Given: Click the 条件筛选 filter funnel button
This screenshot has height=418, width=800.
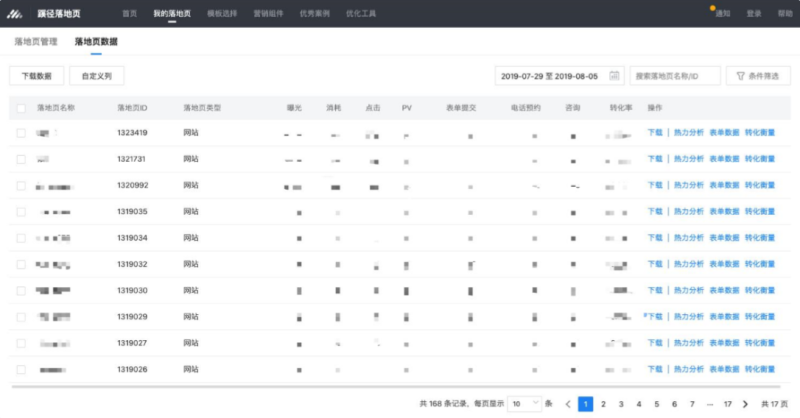Looking at the screenshot, I should point(756,76).
